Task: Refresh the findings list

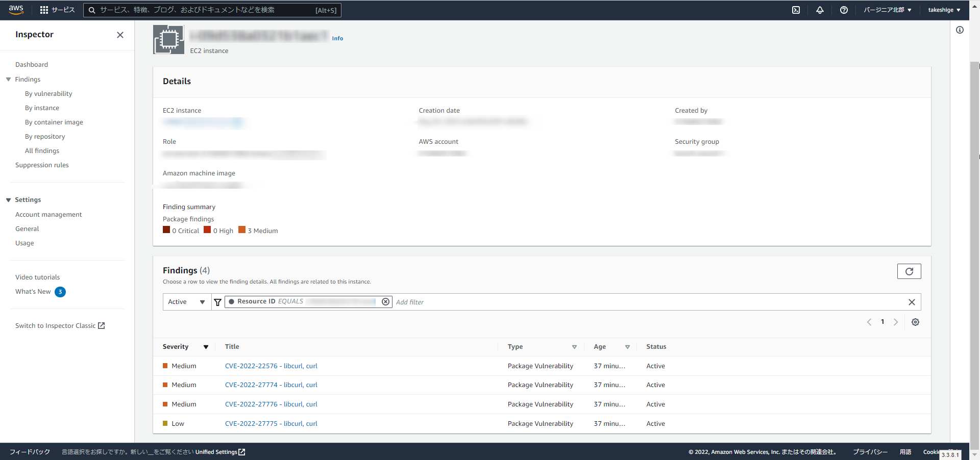Action: click(x=909, y=271)
